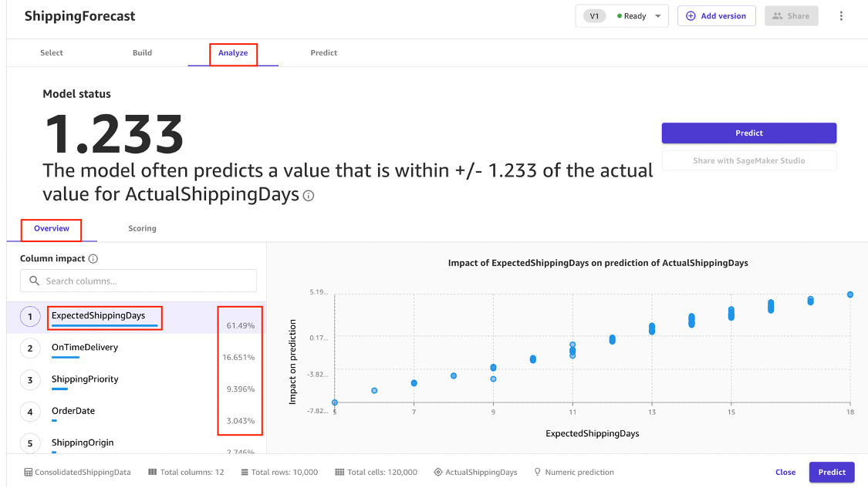The image size is (868, 488).
Task: Click the ActualShippingDays target column icon
Action: pos(437,471)
